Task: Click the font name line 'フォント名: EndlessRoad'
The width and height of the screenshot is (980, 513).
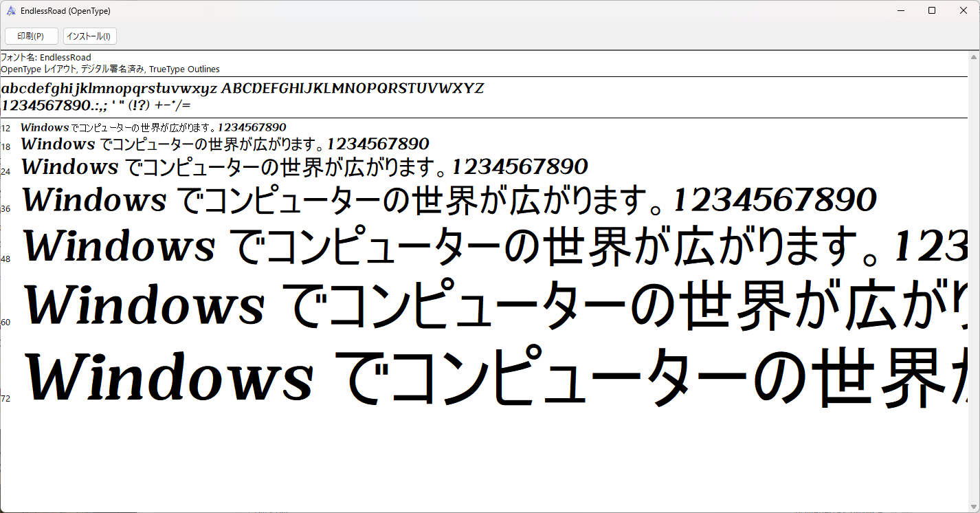Action: [46, 57]
